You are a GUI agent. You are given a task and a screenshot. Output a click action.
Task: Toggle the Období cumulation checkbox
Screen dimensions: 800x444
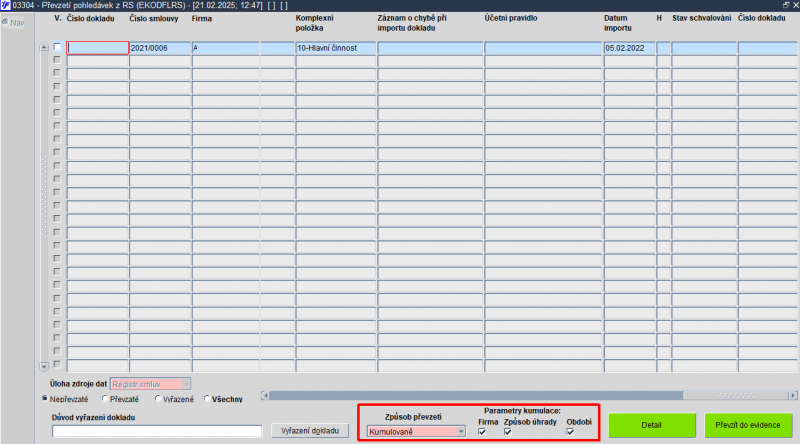(570, 432)
